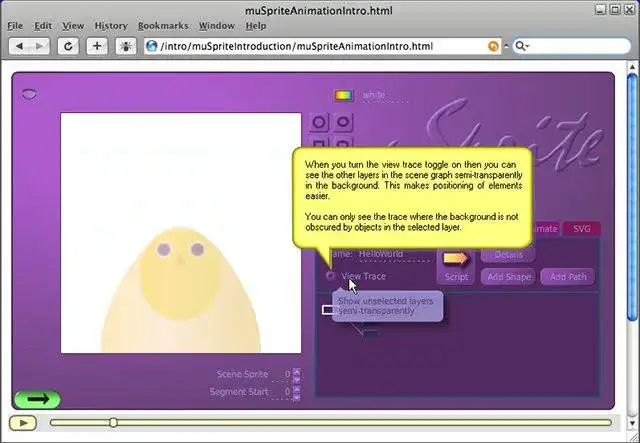Select the white-outlined scene graph node
Screen dimensions: 640x443
[x=328, y=310]
